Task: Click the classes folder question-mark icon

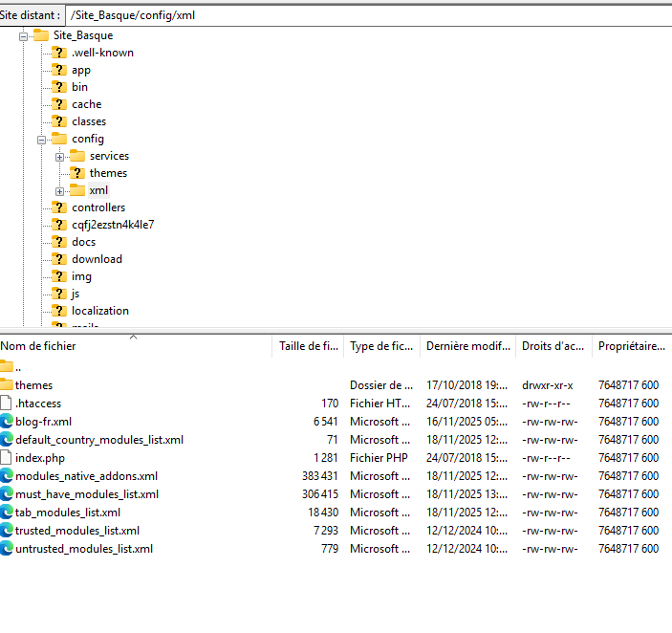Action: click(x=59, y=121)
